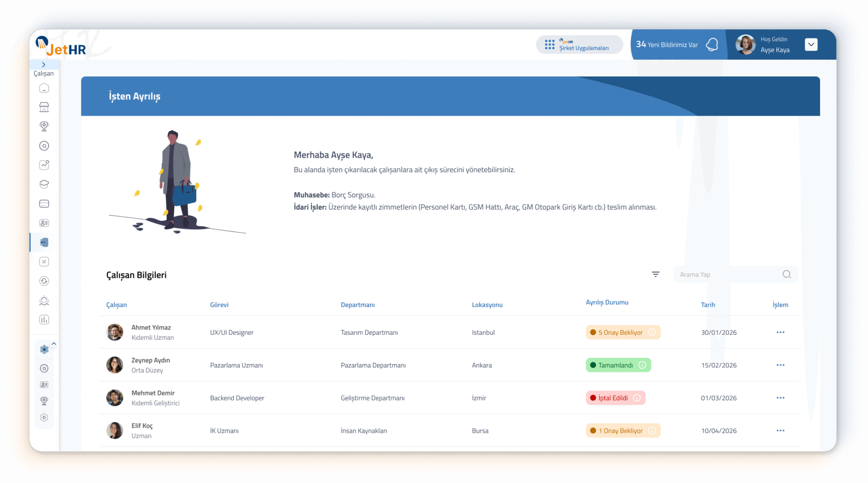This screenshot has height=483, width=868.
Task: Click the home icon in the sidebar
Action: (x=44, y=88)
